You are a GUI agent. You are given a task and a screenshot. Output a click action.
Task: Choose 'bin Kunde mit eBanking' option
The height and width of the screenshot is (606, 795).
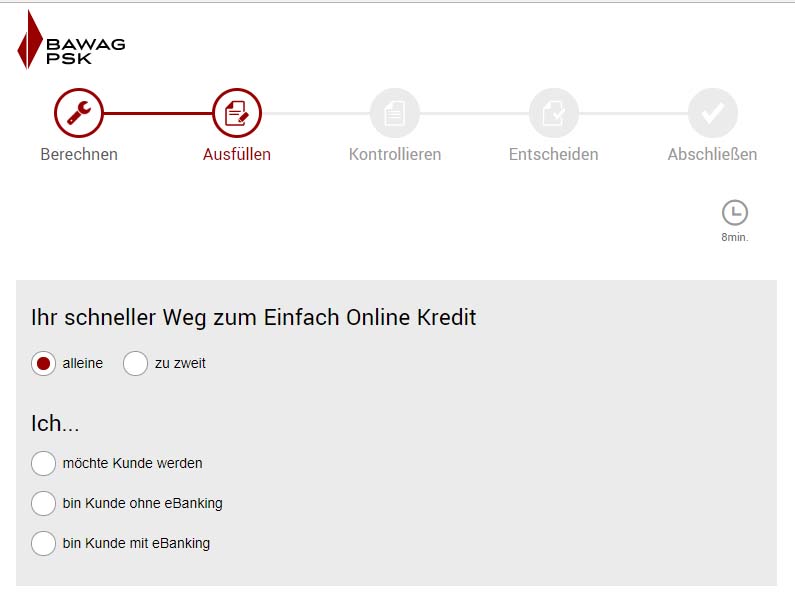coord(43,543)
